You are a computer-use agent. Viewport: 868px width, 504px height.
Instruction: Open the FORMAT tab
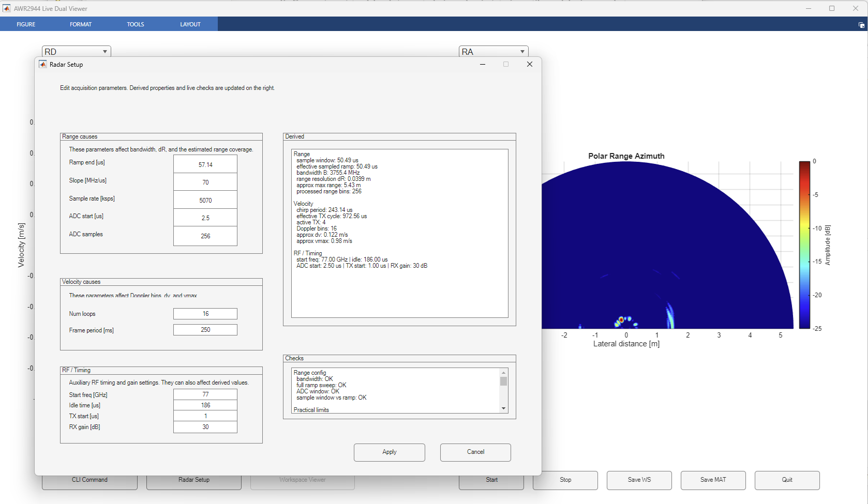(81, 24)
